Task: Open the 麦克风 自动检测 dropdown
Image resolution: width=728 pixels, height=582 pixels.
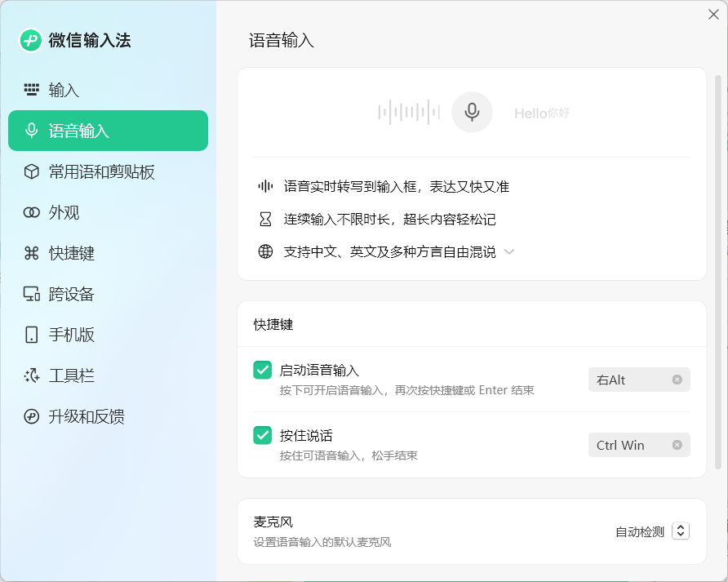Action: pos(681,531)
